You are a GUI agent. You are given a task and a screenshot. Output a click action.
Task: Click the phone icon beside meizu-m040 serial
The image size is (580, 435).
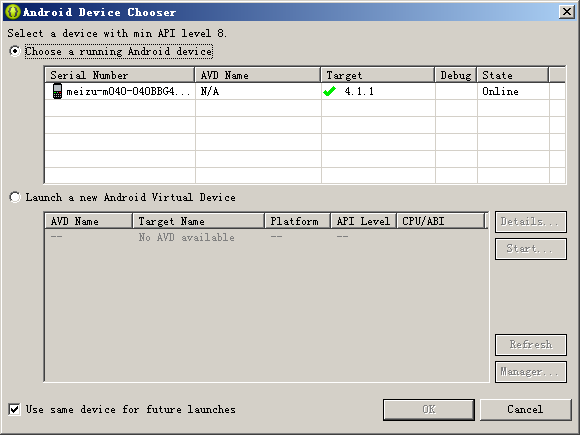57,91
